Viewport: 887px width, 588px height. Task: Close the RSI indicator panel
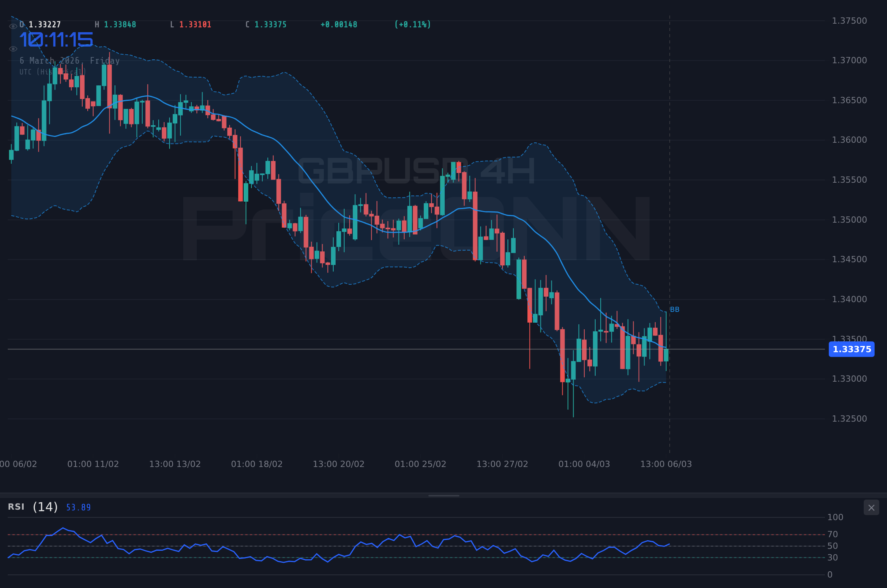[x=871, y=507]
